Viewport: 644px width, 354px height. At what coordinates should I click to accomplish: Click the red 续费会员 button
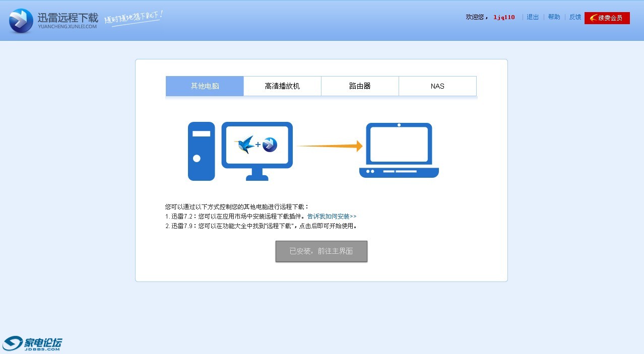607,18
